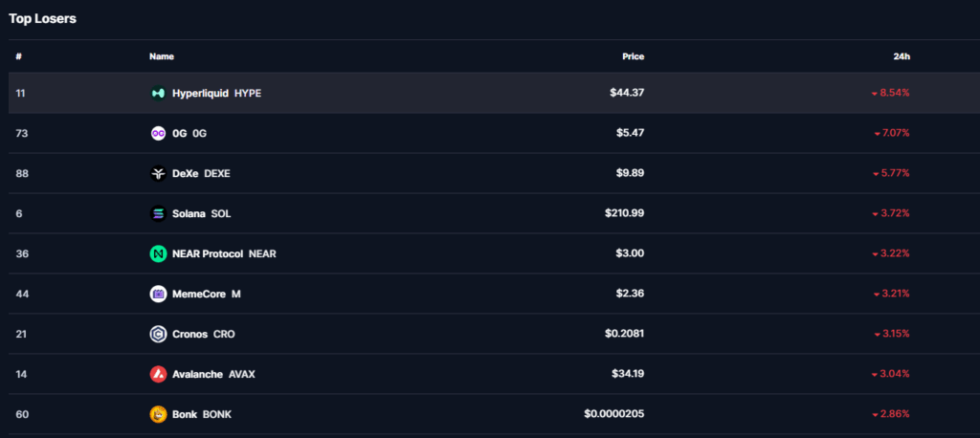Image resolution: width=980 pixels, height=438 pixels.
Task: Open the Hyperliquid HYPE coin link
Action: [x=216, y=93]
